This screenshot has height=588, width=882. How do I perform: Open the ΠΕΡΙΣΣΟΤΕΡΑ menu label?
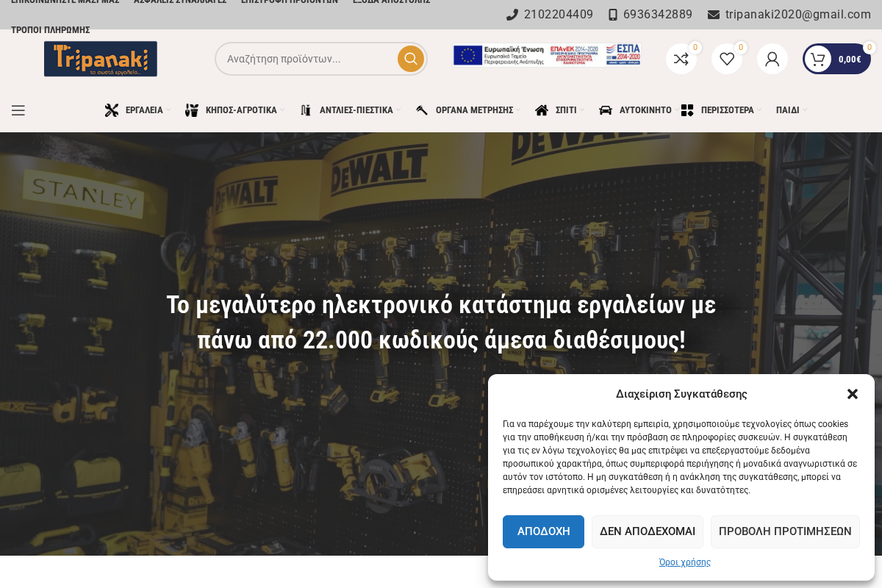(728, 110)
